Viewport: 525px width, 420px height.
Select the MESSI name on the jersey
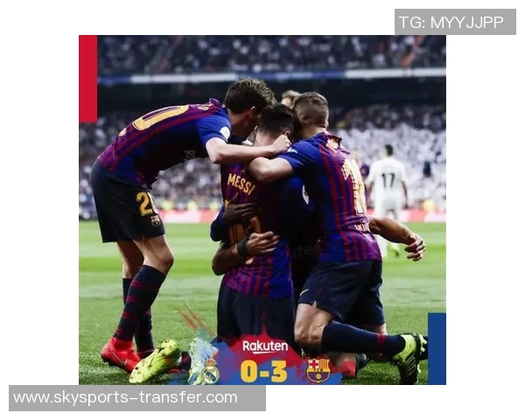(241, 184)
